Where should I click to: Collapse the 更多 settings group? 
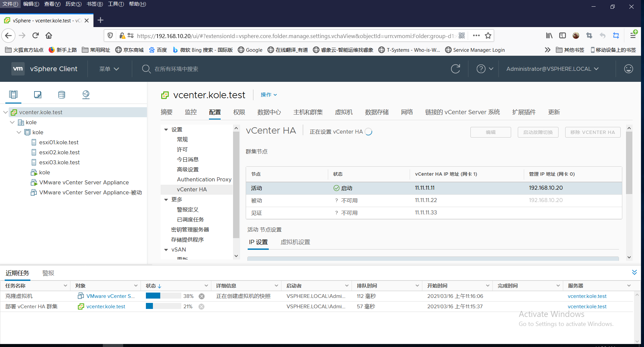[x=166, y=199]
